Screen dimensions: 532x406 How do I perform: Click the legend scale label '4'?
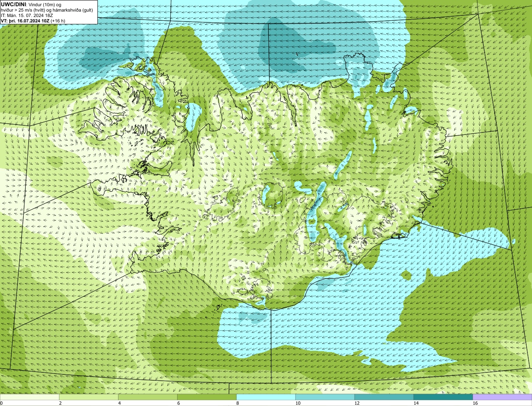pos(119,403)
